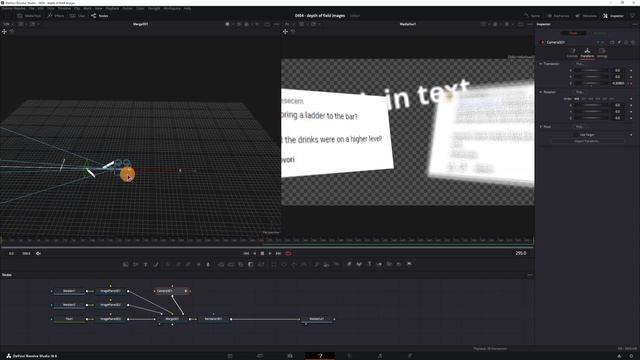This screenshot has width=640, height=360.
Task: Add a Camera3D node from the toolbar
Action: (389, 264)
